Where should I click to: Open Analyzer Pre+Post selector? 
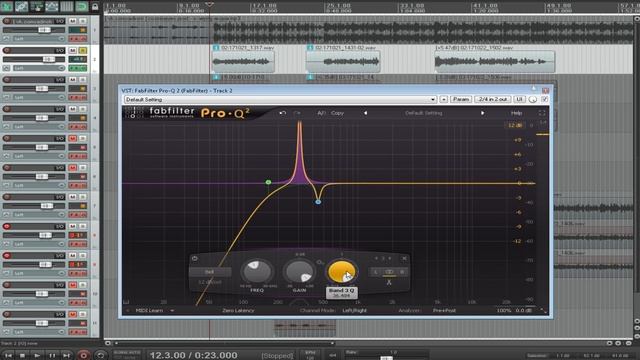(444, 311)
